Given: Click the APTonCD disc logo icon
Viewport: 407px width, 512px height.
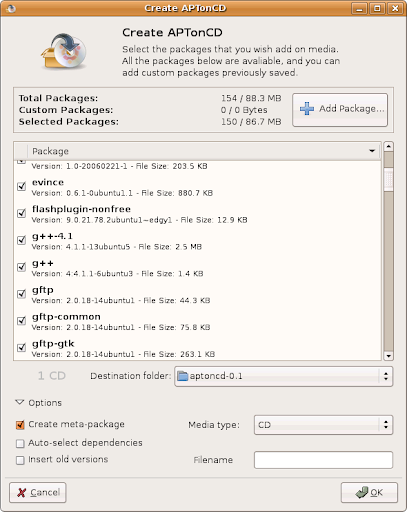Looking at the screenshot, I should (x=64, y=51).
